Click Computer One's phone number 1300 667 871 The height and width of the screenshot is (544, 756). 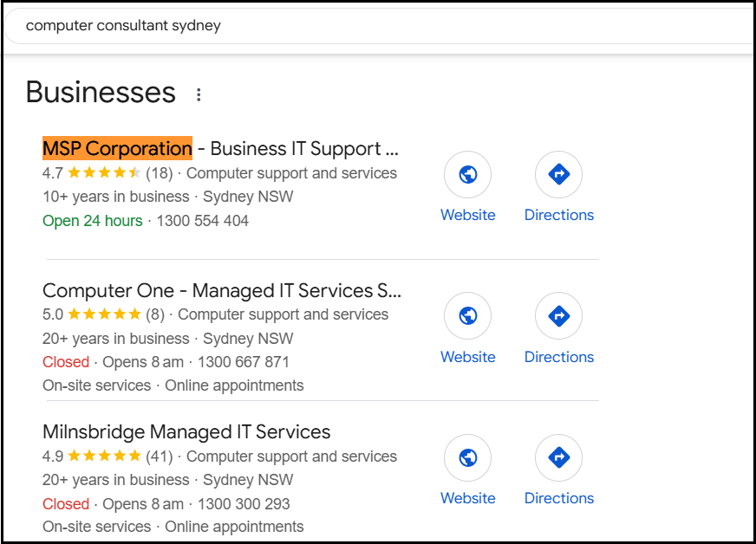(x=244, y=362)
